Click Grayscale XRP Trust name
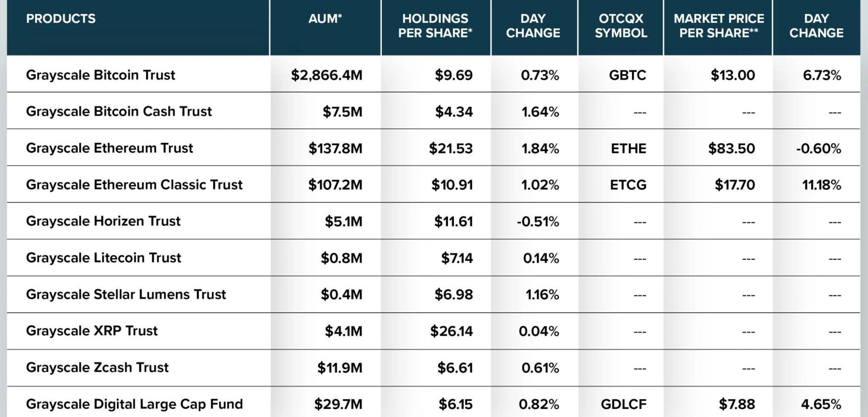 pos(92,331)
